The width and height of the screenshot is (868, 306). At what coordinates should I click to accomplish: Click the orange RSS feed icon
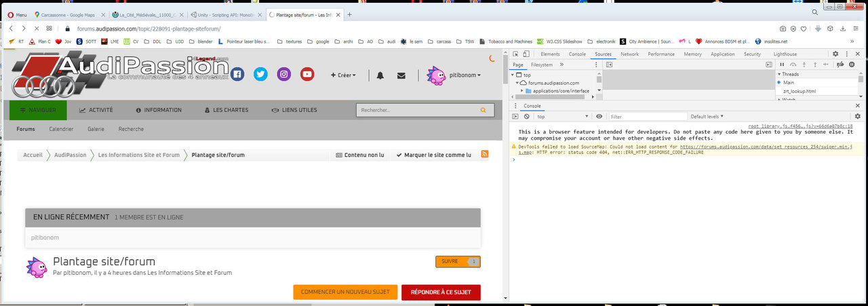pos(485,155)
